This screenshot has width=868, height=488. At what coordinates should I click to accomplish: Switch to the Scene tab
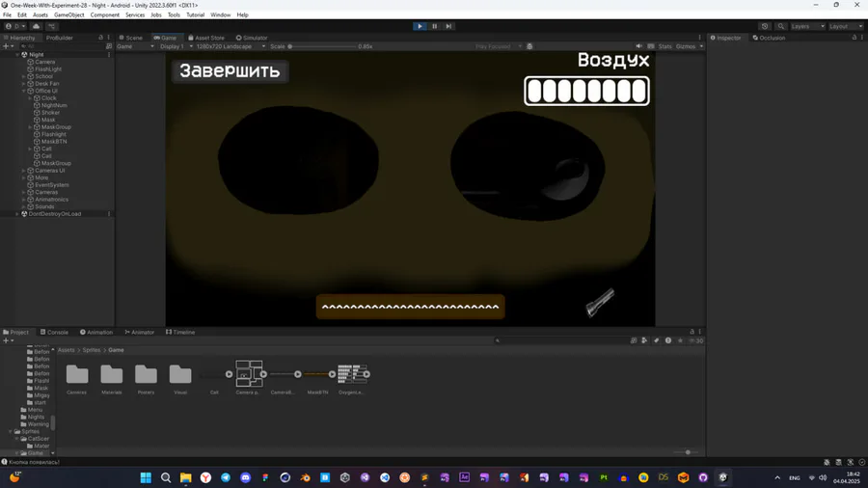[130, 38]
